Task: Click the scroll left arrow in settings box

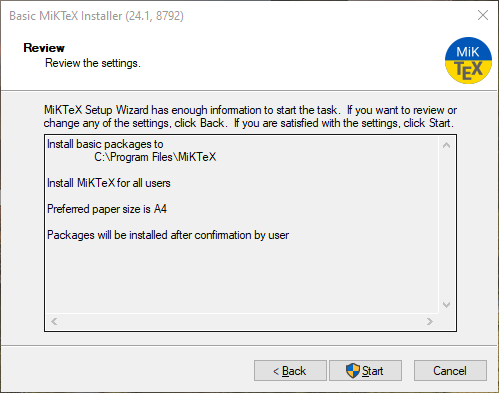Action: pos(54,321)
